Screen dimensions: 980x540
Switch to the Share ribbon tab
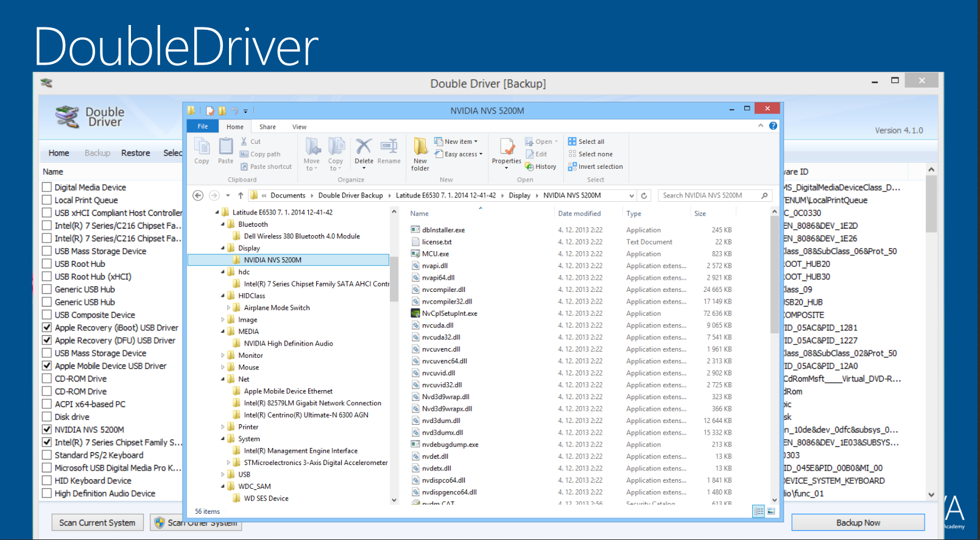click(267, 127)
